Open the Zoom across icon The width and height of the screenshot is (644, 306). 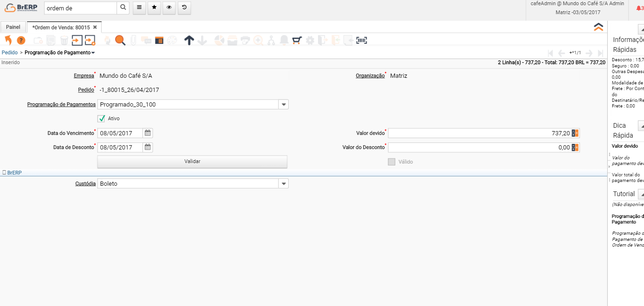(258, 41)
